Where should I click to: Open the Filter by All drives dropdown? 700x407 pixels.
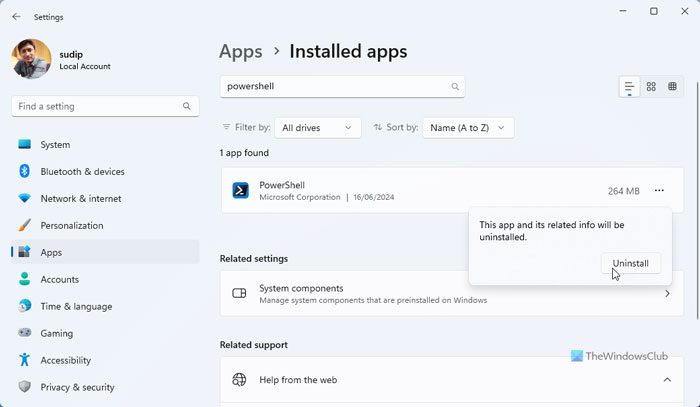tap(318, 128)
